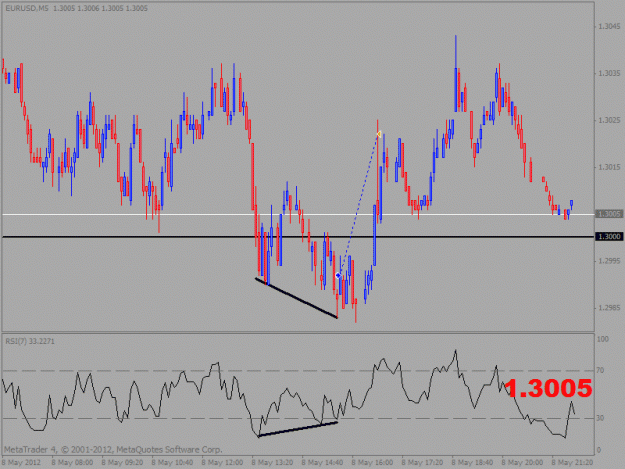This screenshot has width=625, height=469.
Task: Click the 8 May 08:00 time label
Action: point(72,463)
